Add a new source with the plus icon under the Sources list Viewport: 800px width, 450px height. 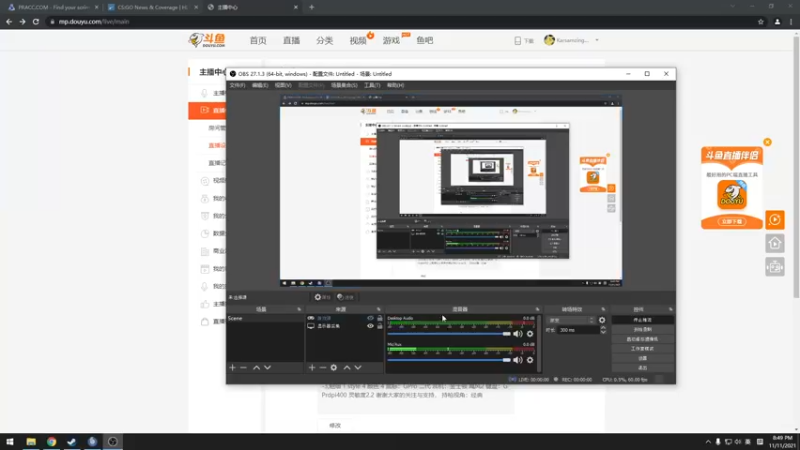click(x=312, y=367)
